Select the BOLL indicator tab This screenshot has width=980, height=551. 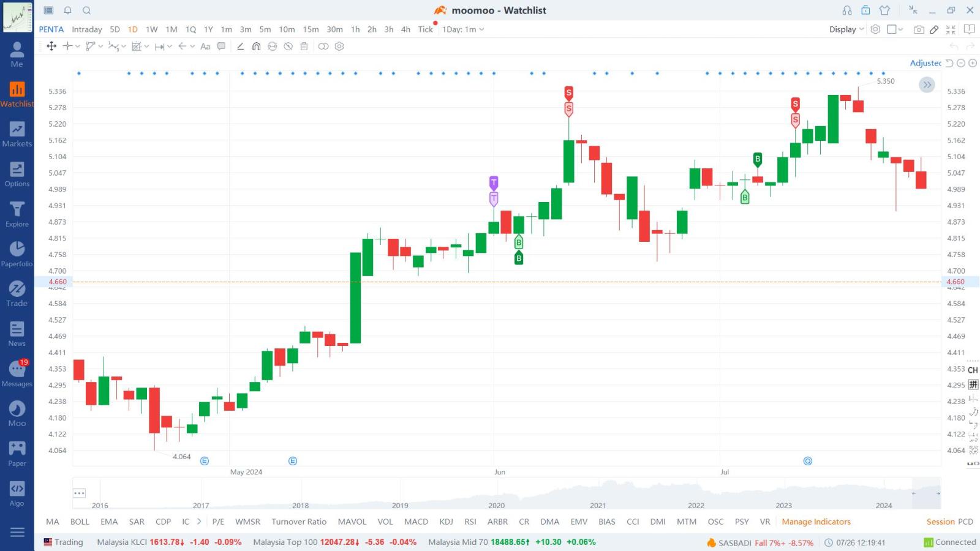[80, 522]
